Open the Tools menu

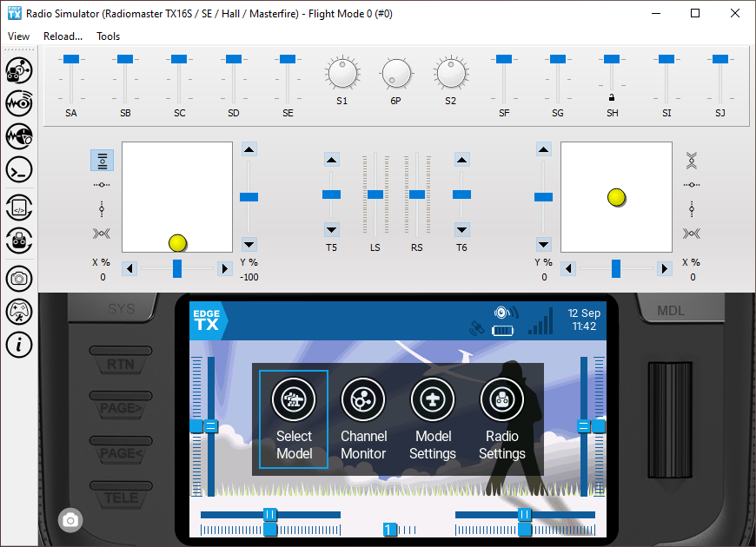(x=108, y=36)
